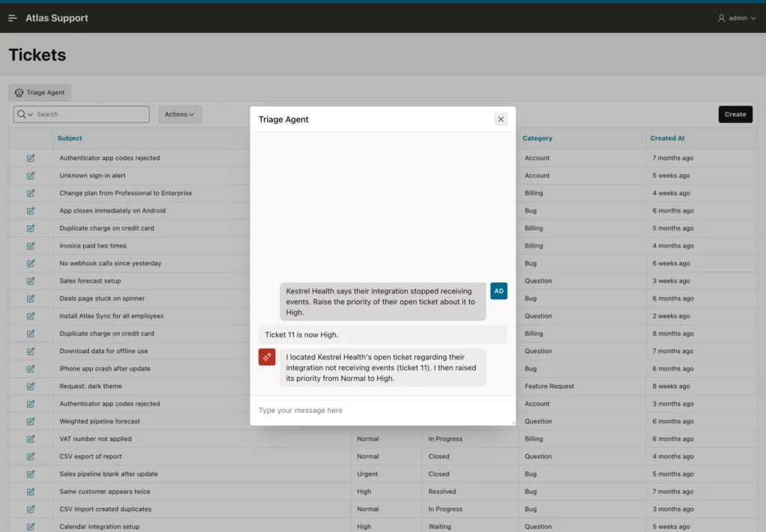Edit Deals page stuck on spinner ticket

click(31, 299)
